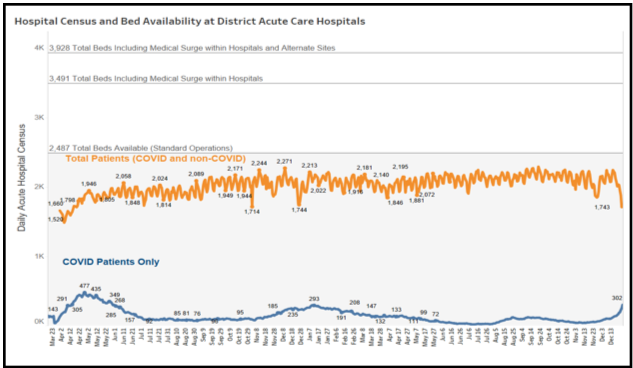Select the 293 COVID data label

314,299
